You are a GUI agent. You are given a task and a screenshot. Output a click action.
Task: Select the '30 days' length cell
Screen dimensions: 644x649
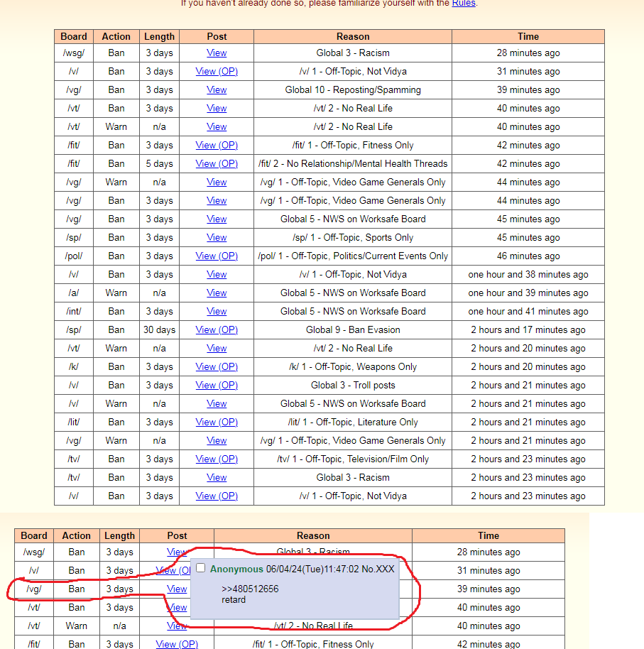click(x=159, y=330)
